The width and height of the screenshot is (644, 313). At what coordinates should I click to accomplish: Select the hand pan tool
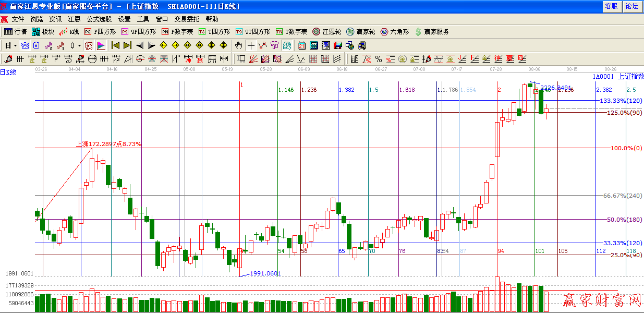(x=239, y=45)
